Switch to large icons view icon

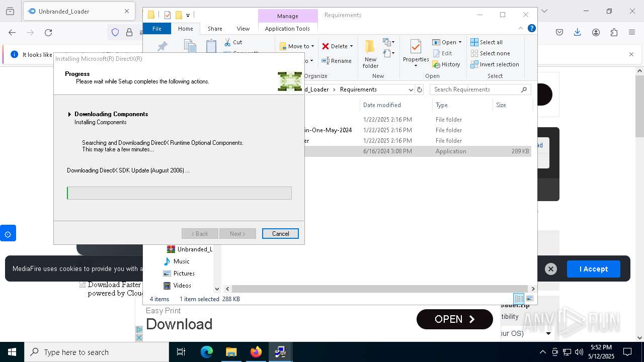[529, 299]
